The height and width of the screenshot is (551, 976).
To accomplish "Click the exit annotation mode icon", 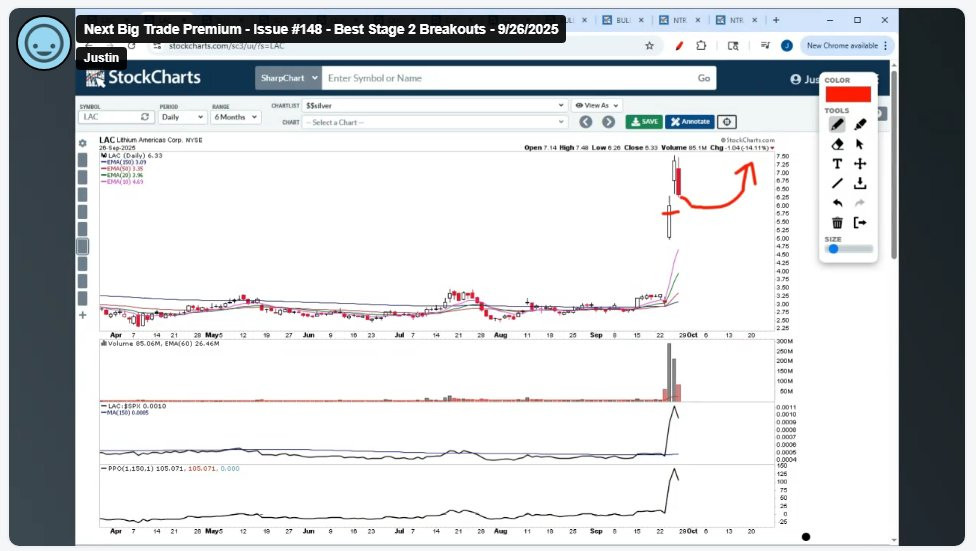I will (x=860, y=222).
